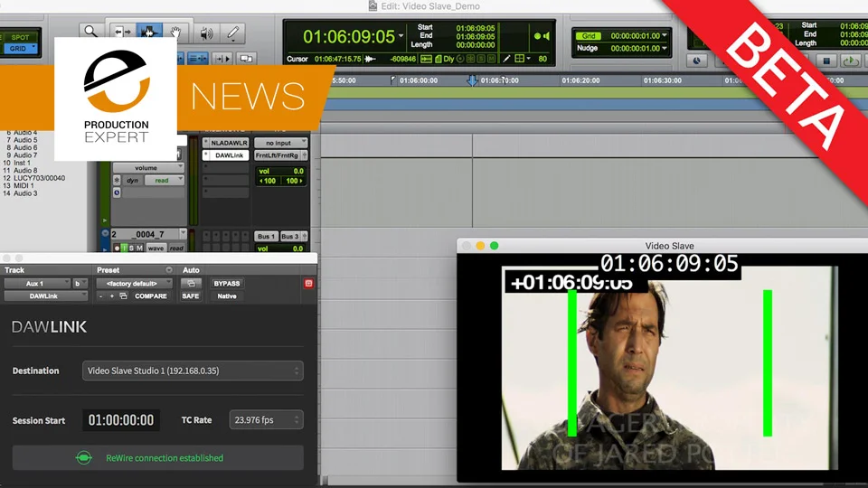Click the green speaker icon in counter display
The width and height of the screenshot is (868, 488).
[x=547, y=36]
